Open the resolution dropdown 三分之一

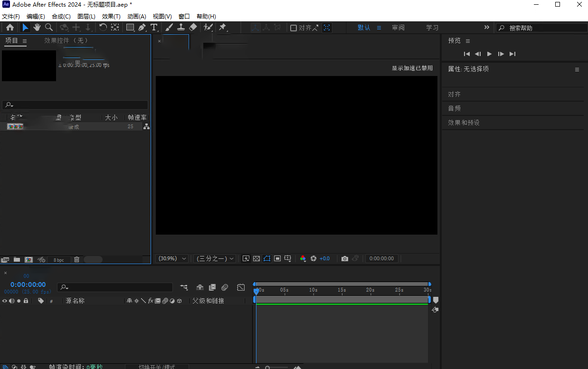click(x=215, y=258)
